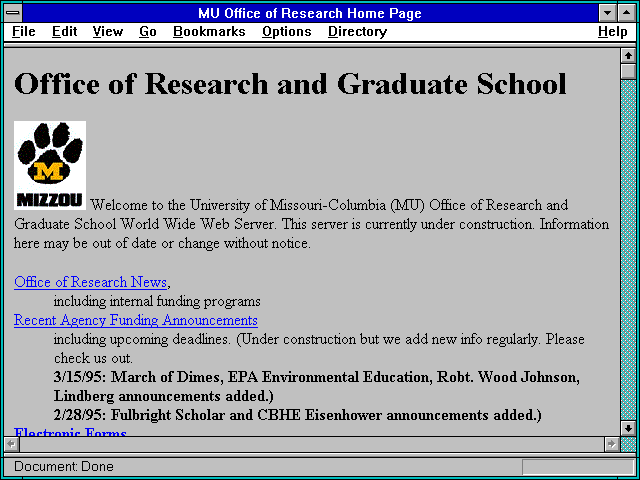Screen dimensions: 640x480
Task: Open the View menu
Action: (x=107, y=32)
